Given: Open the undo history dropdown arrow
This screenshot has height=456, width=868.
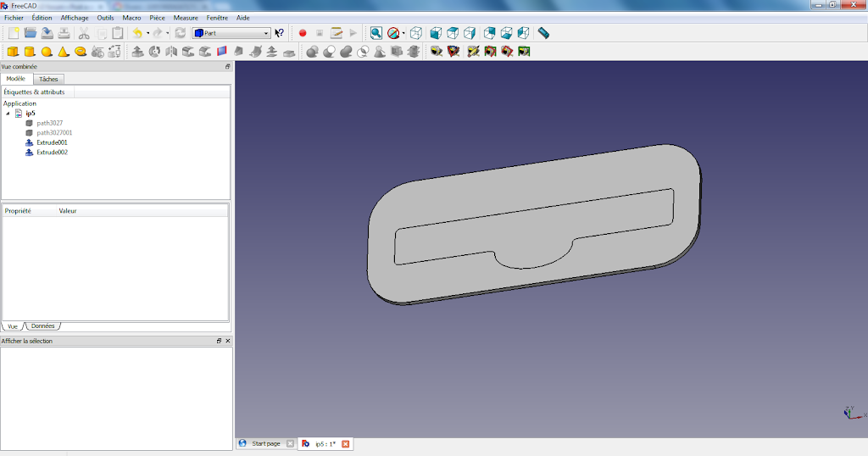Looking at the screenshot, I should (x=147, y=33).
